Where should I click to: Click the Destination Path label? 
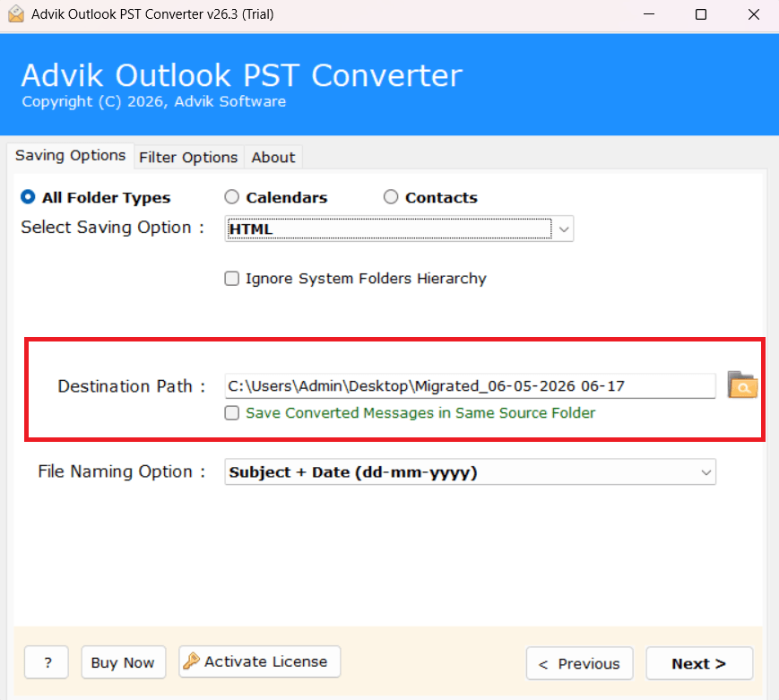[x=131, y=386]
